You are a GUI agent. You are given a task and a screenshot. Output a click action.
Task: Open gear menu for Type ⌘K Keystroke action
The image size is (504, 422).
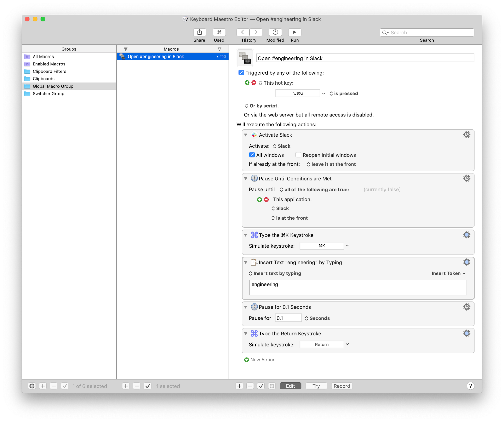[x=466, y=235]
